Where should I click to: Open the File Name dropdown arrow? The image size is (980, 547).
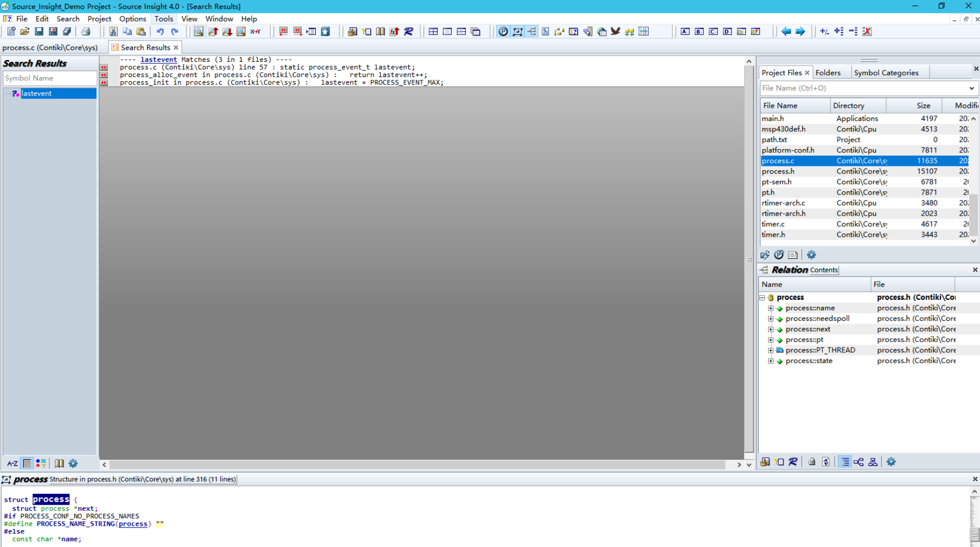point(971,88)
